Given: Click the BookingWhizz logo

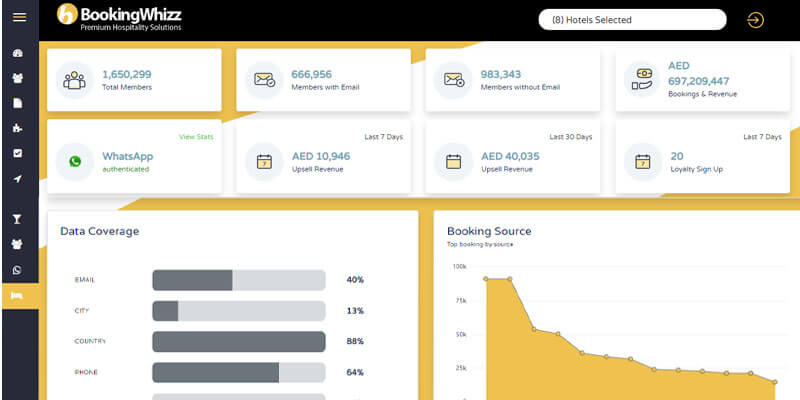Looking at the screenshot, I should (119, 17).
